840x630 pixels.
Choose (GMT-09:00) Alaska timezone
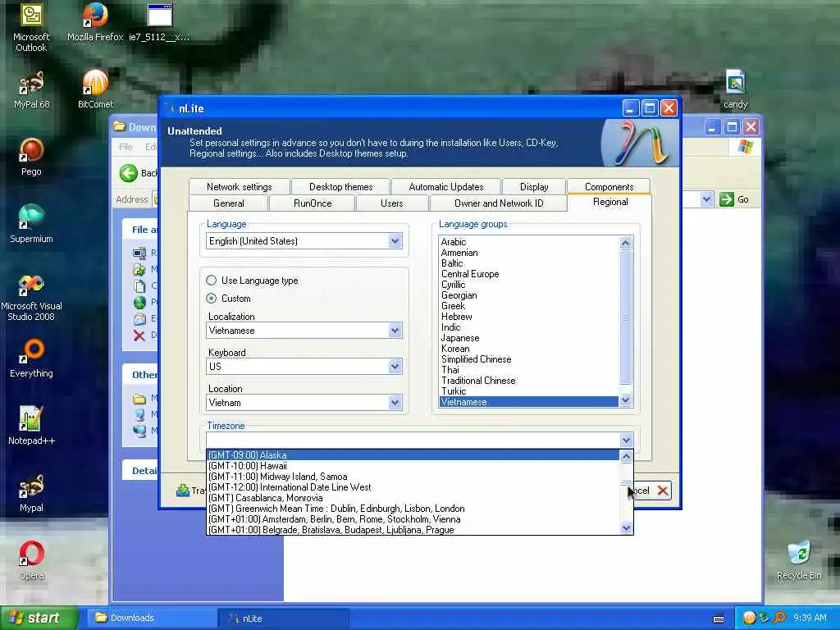pos(413,454)
